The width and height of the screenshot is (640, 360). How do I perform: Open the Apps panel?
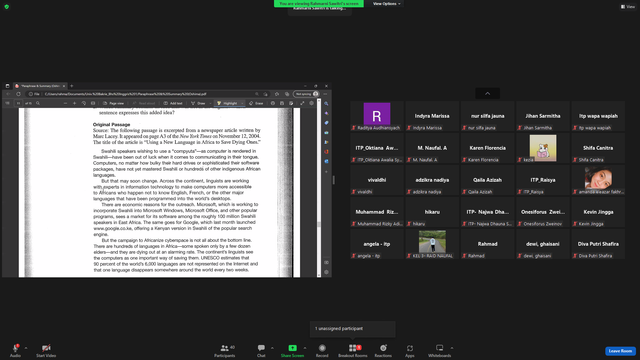click(x=410, y=350)
